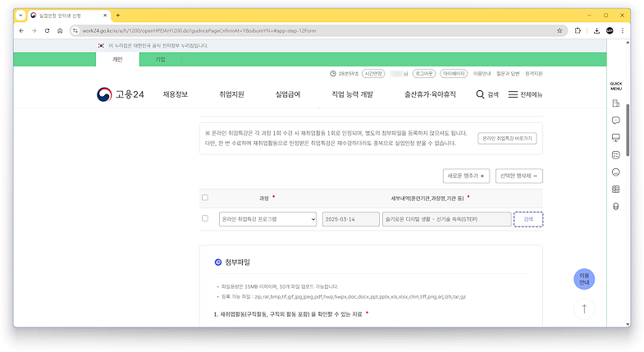Click the 2025-03-14 date field
Screen dimensions: 644x352
point(351,219)
